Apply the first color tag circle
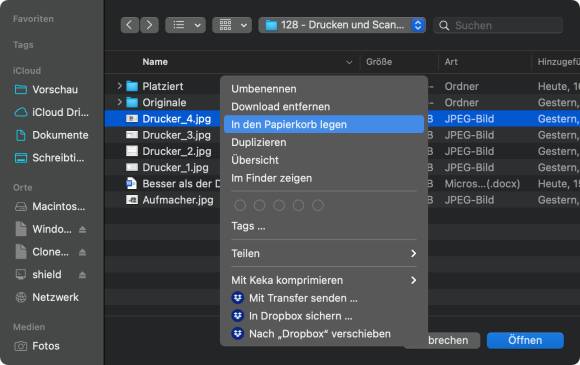 point(240,205)
